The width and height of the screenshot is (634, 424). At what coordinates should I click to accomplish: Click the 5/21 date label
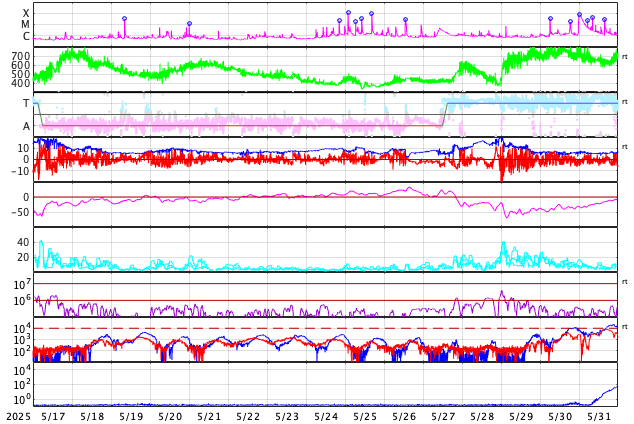tap(209, 416)
